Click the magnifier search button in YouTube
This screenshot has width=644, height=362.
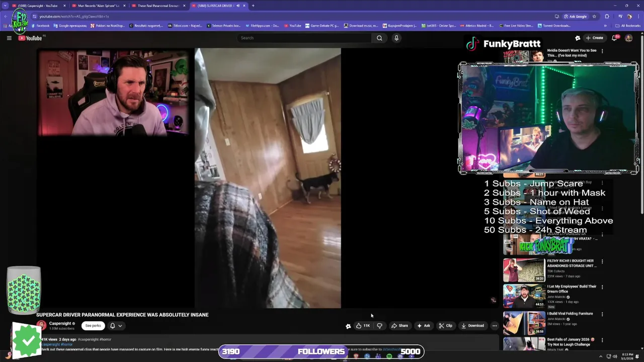tap(379, 38)
